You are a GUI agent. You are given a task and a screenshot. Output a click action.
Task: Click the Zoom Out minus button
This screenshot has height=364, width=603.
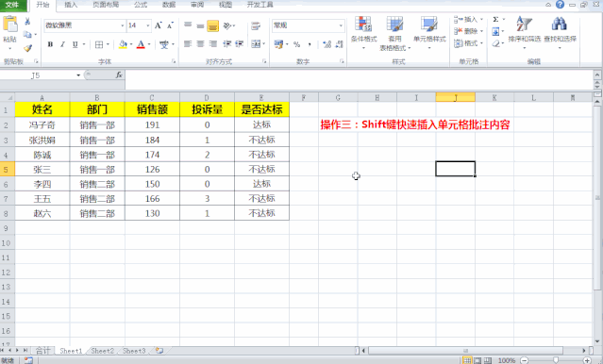[x=524, y=360]
